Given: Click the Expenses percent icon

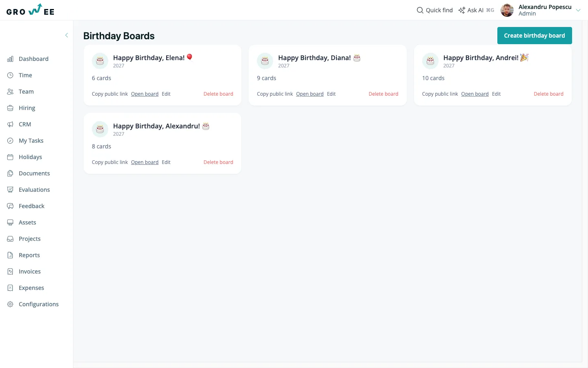Looking at the screenshot, I should [10, 288].
